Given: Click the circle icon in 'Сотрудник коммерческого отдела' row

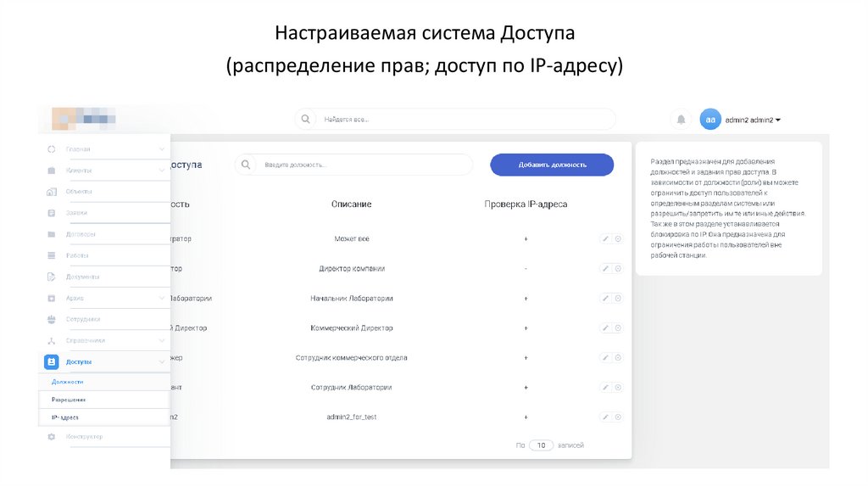Looking at the screenshot, I should point(618,358).
